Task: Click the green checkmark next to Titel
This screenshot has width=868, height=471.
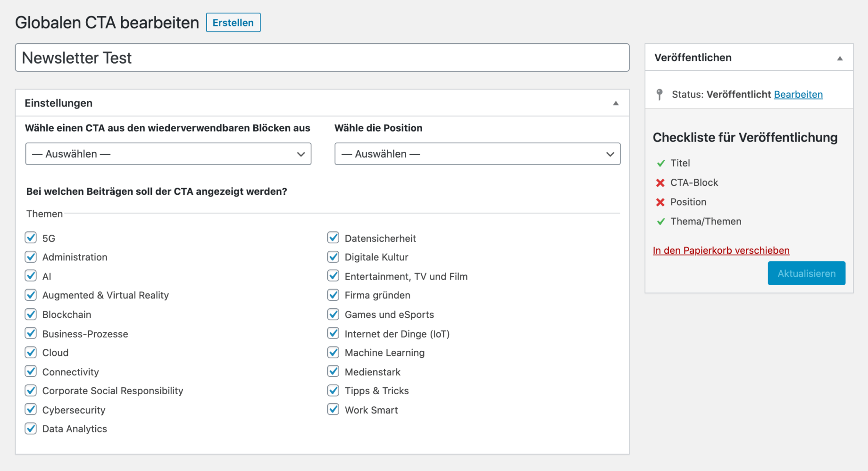Action: click(x=660, y=163)
